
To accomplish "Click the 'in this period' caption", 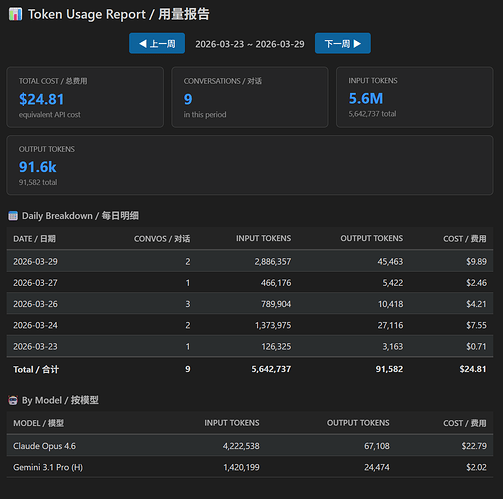I will pyautogui.click(x=205, y=115).
